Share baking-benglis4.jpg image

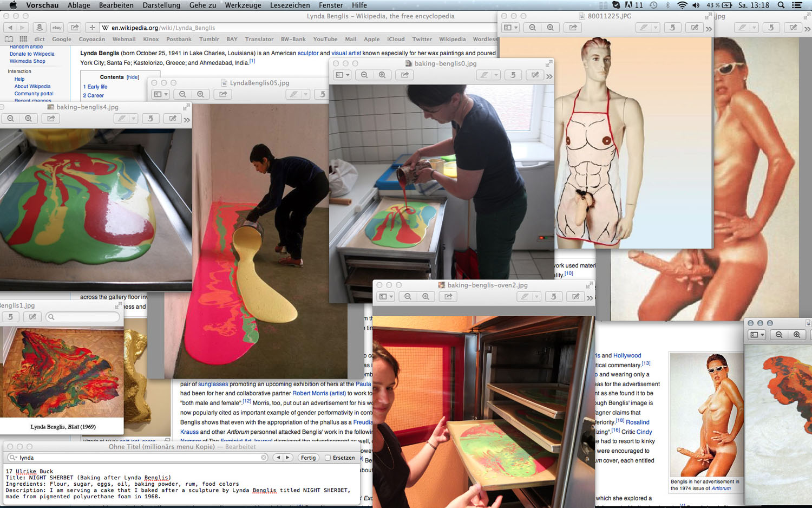point(51,119)
